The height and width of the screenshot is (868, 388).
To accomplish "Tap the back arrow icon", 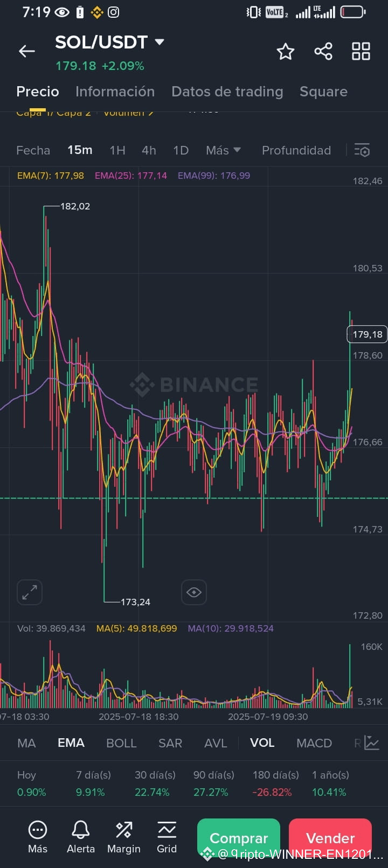I will pos(27,51).
